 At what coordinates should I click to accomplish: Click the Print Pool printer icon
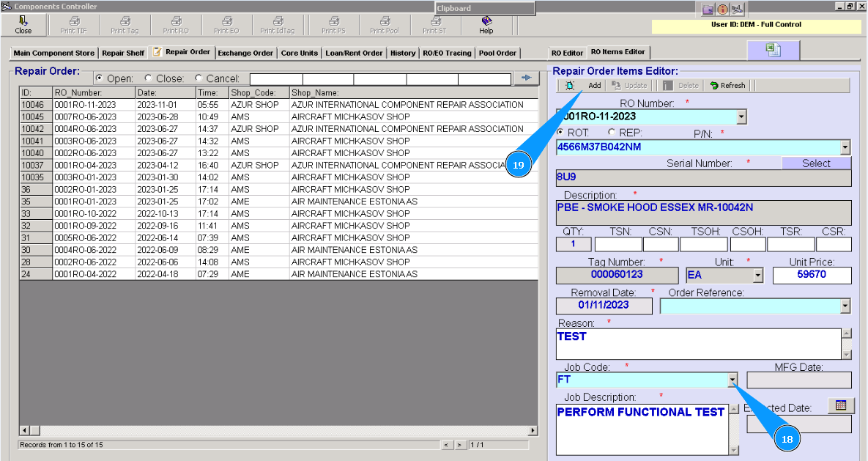[x=385, y=21]
